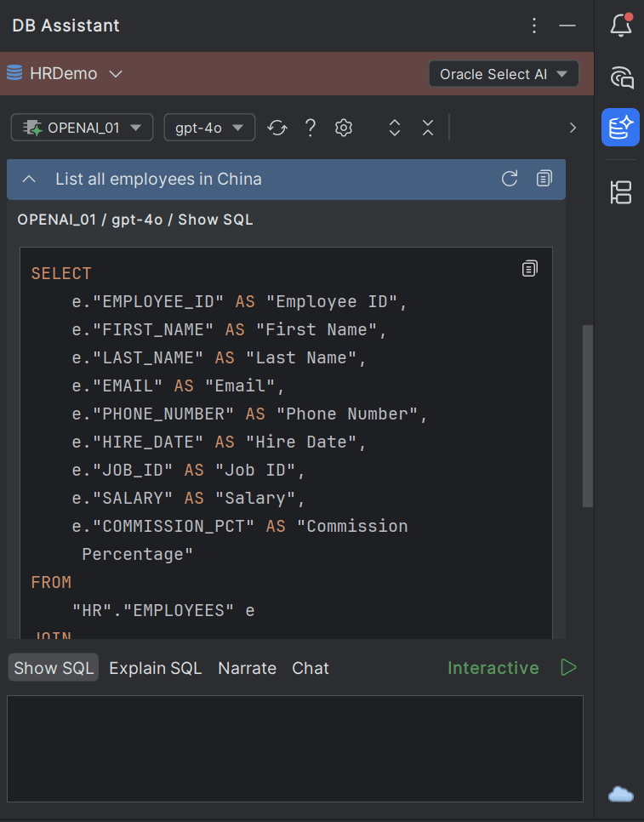The image size is (644, 822).
Task: Open the Oracle Select AI dropdown
Action: coord(504,74)
